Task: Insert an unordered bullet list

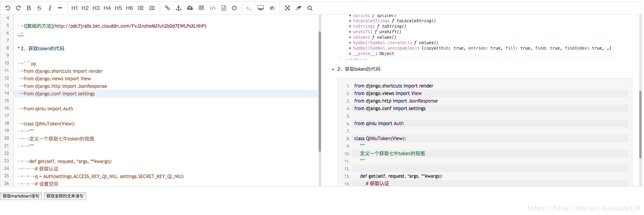Action: [x=141, y=8]
